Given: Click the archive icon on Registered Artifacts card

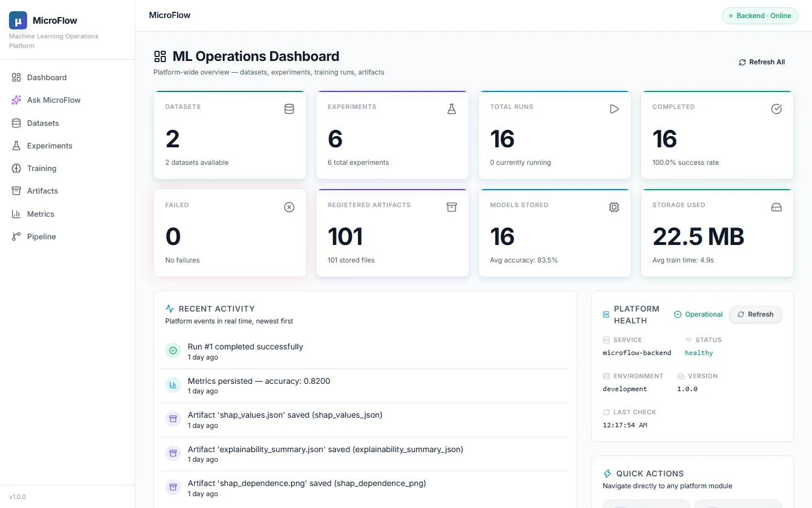Looking at the screenshot, I should 452,207.
